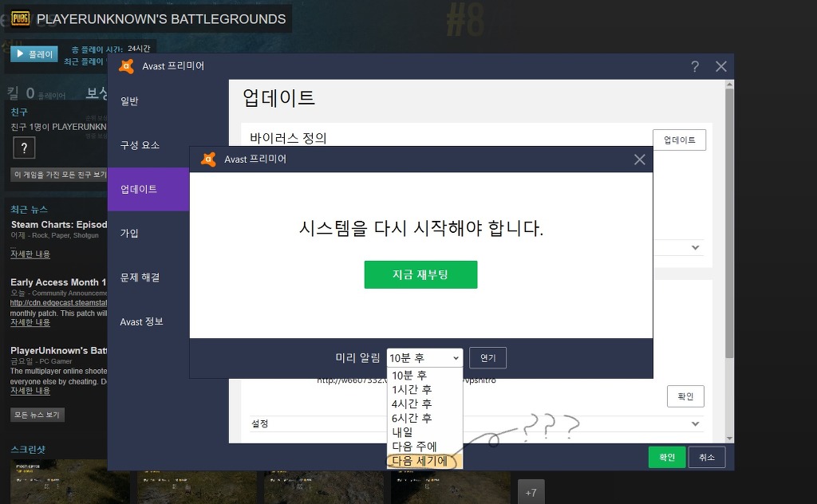This screenshot has width=817, height=504.
Task: Click the Avast logo in restart dialog title
Action: tap(208, 159)
